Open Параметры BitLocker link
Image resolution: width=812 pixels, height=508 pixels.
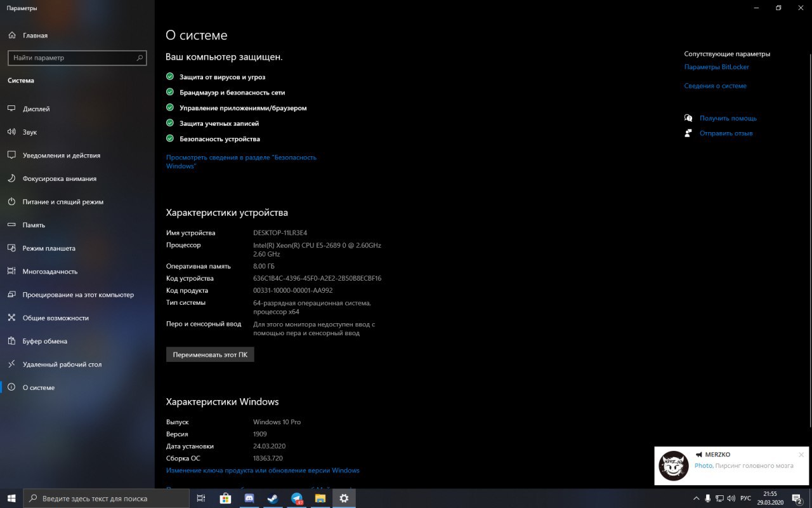pos(716,67)
